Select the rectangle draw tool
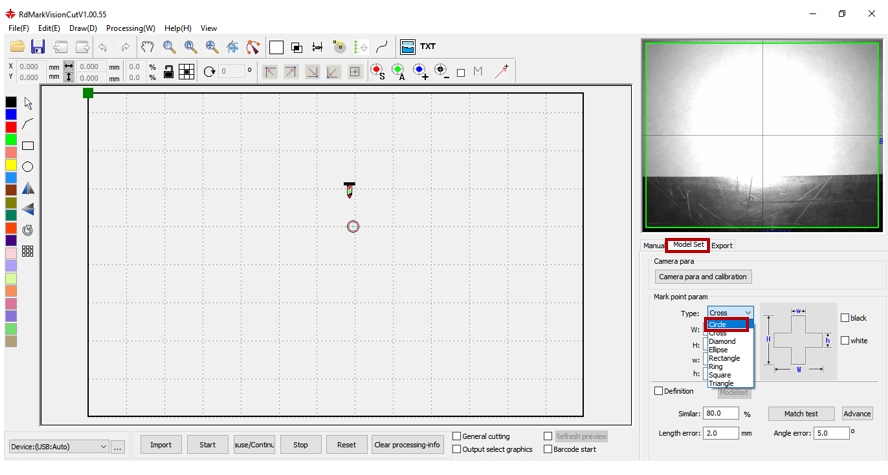The image size is (888, 475). click(x=28, y=146)
